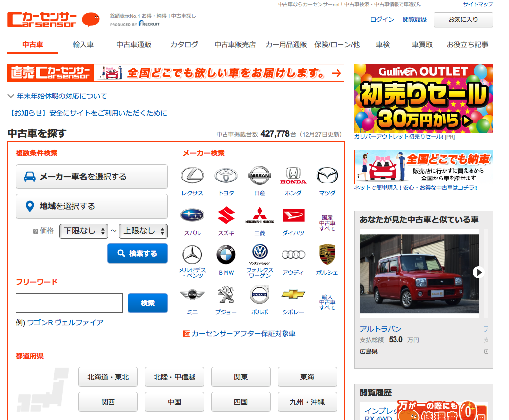This screenshot has height=420, width=509.
Task: Open the 上限なし maximum price dropdown
Action: pos(143,231)
